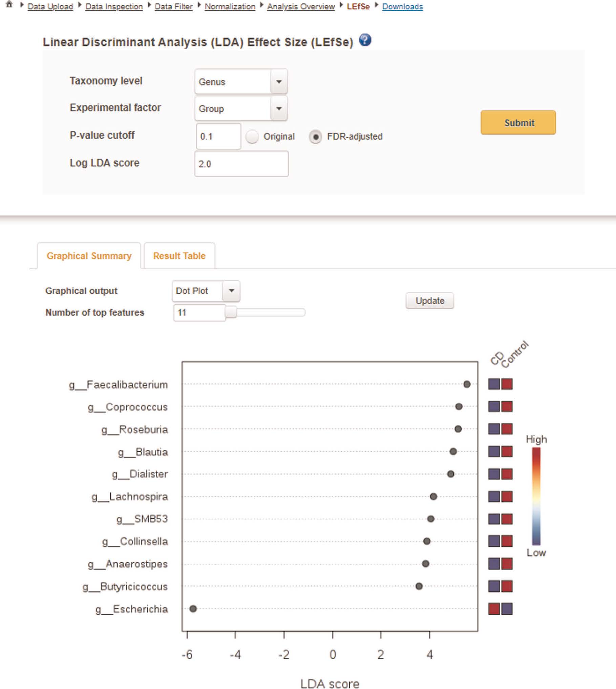Click the Submit button

518,123
